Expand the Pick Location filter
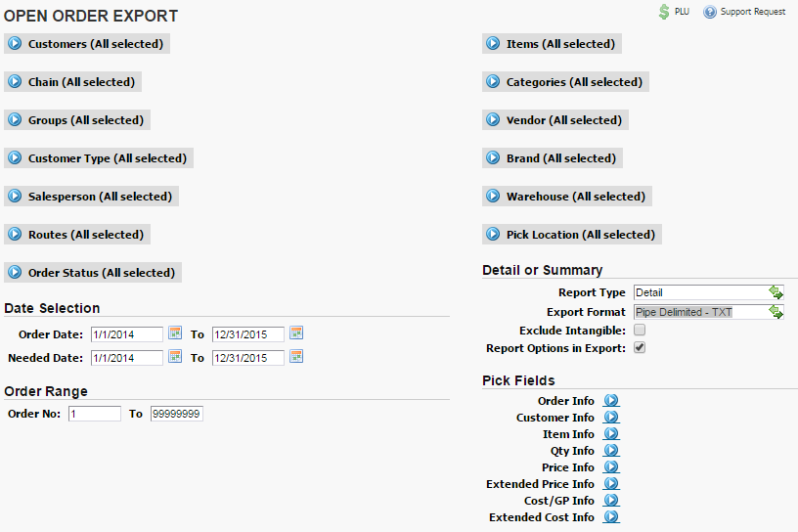The height and width of the screenshot is (532, 798). (572, 235)
